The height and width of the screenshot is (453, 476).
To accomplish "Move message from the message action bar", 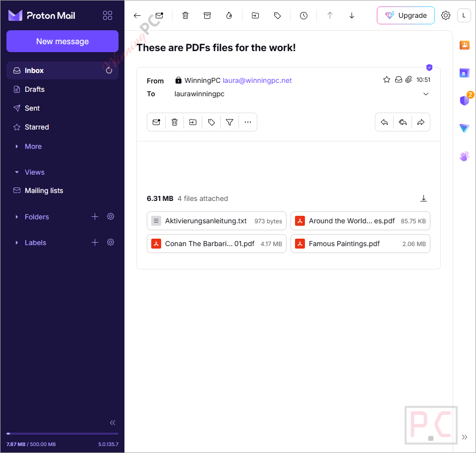I will pos(193,122).
